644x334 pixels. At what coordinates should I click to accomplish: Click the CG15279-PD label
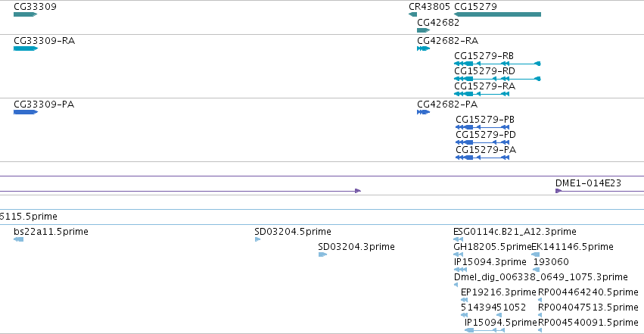click(486, 135)
